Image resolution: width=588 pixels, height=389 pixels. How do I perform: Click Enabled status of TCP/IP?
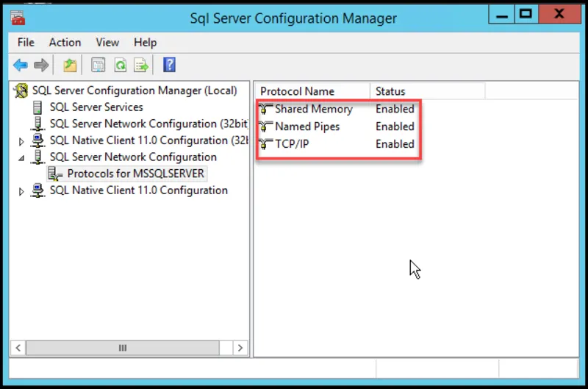tap(395, 143)
